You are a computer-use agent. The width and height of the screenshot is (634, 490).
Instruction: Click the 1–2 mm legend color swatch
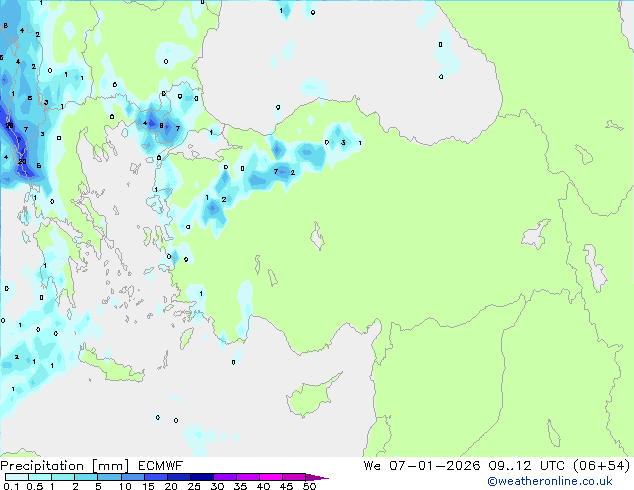coord(63,477)
